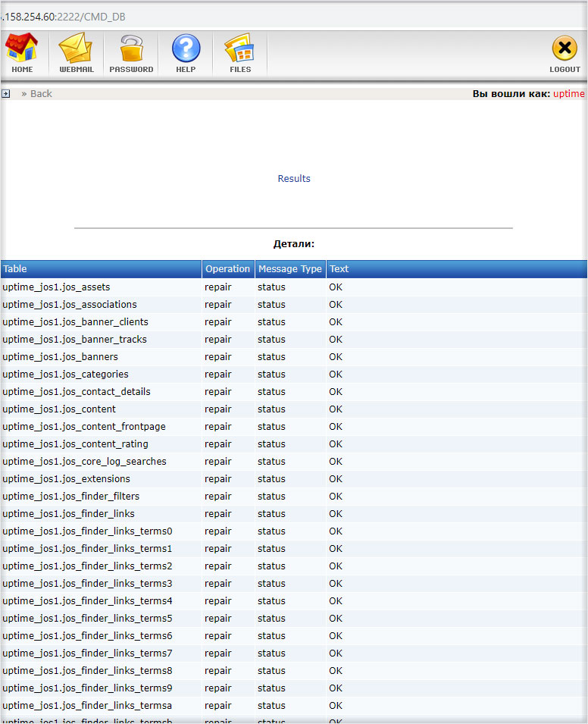This screenshot has height=724, width=588.
Task: Select the jos_finder_links_terms6 table cell
Action: click(101, 636)
